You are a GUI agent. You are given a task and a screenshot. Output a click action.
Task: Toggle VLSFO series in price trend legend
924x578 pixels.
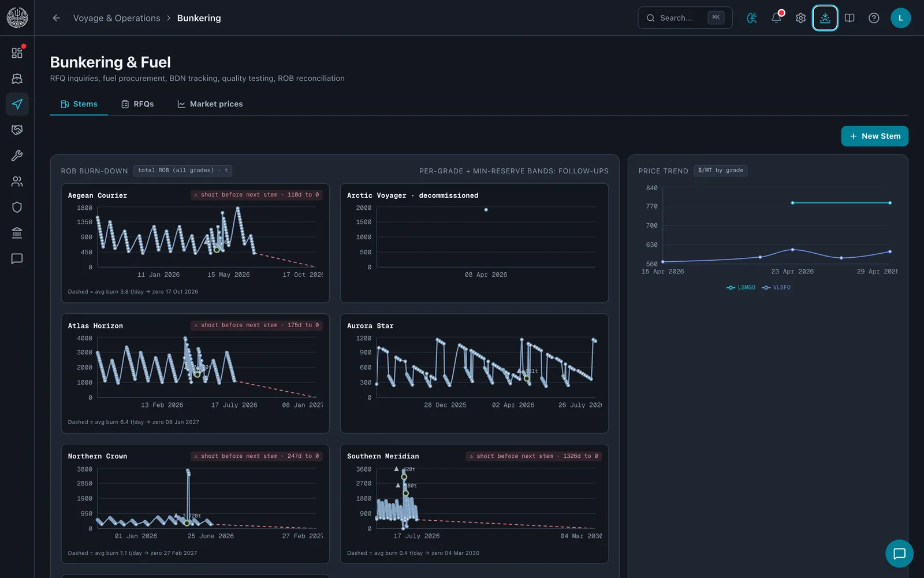click(x=776, y=287)
